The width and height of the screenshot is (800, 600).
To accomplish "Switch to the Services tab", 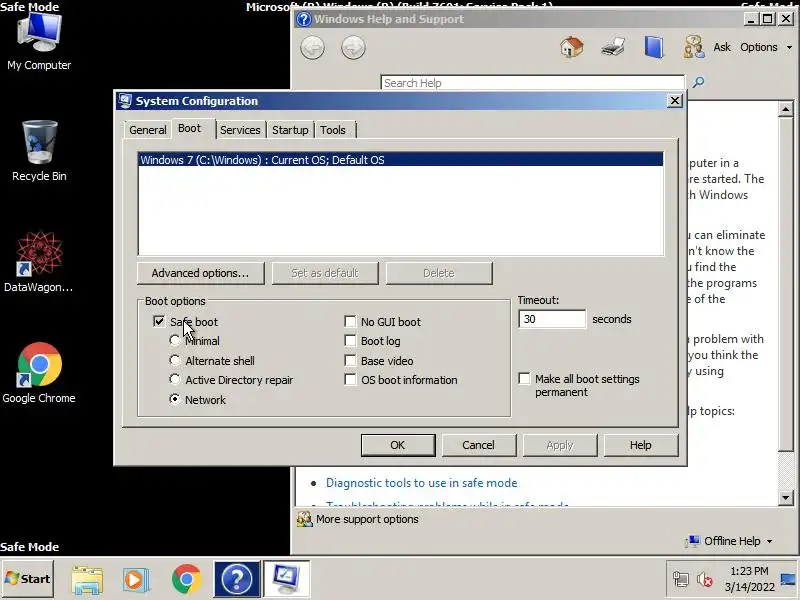I will tap(240, 130).
